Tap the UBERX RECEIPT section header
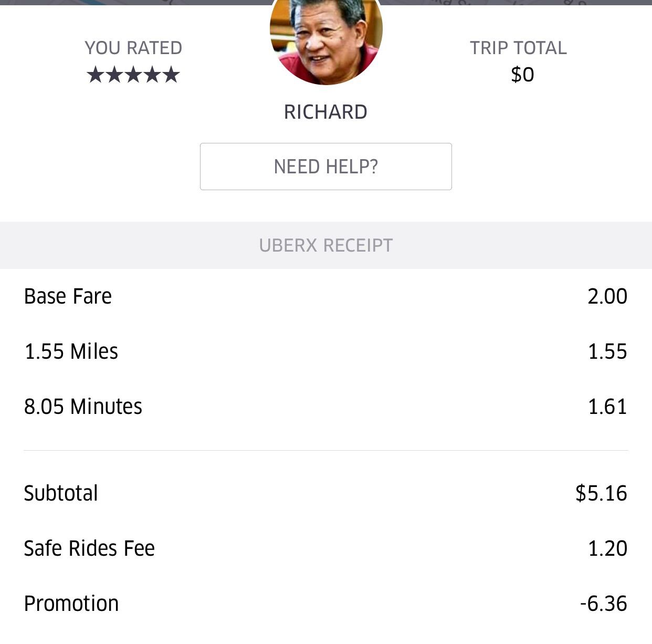 coord(326,245)
